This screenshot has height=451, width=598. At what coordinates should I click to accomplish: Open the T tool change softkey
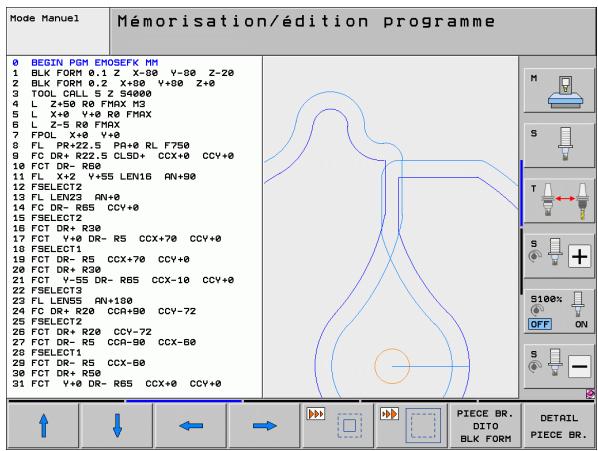pyautogui.click(x=559, y=201)
